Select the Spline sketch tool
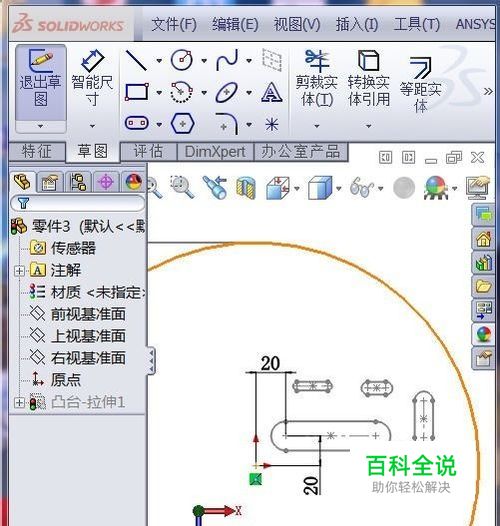 coord(227,60)
